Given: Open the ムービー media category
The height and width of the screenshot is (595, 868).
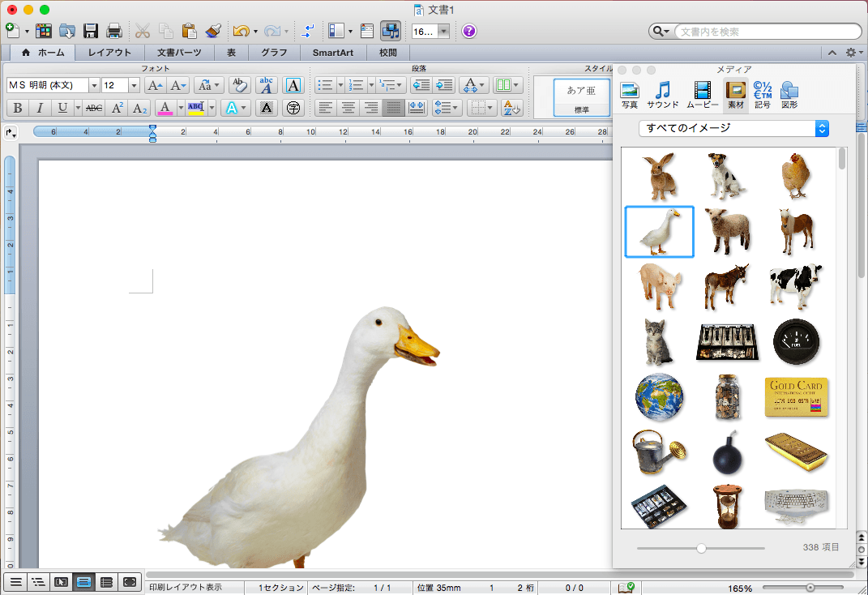Looking at the screenshot, I should (x=702, y=95).
